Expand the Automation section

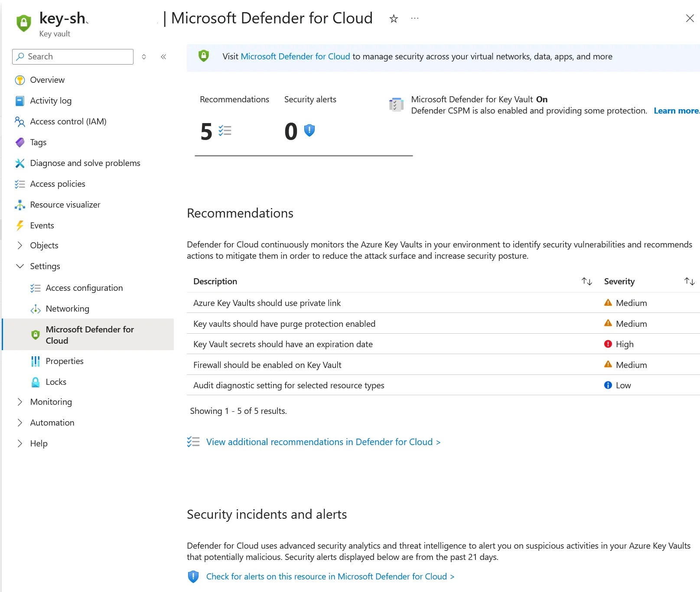click(x=20, y=423)
